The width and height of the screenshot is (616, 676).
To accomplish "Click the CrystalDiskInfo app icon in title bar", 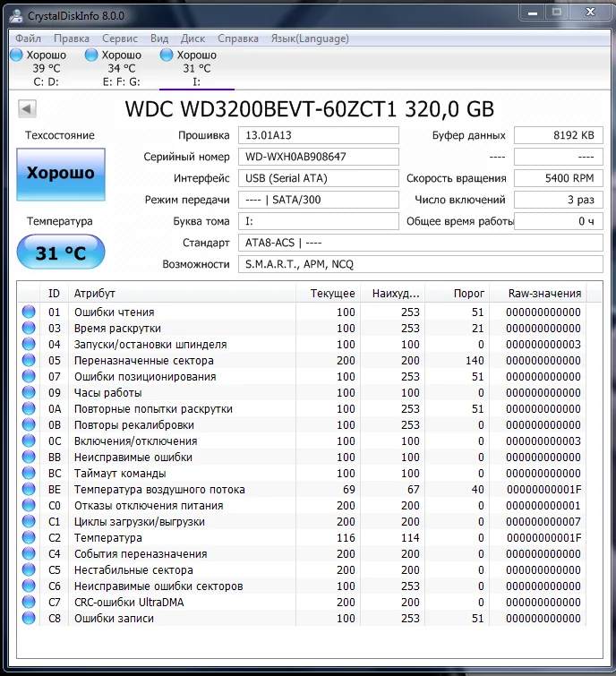I will (x=16, y=15).
